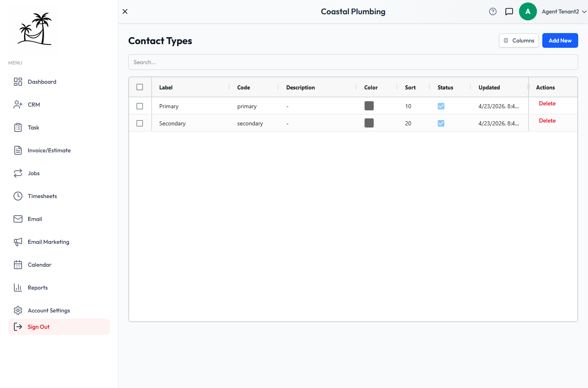Toggle status checkbox for Secondary
The width and height of the screenshot is (588, 388).
tap(441, 123)
